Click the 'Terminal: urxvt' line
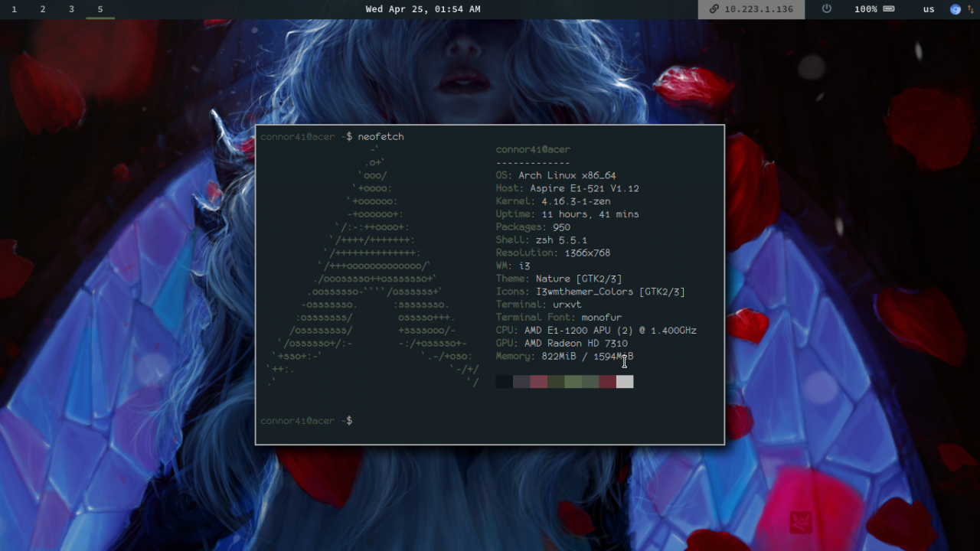This screenshot has height=551, width=980. (x=538, y=305)
